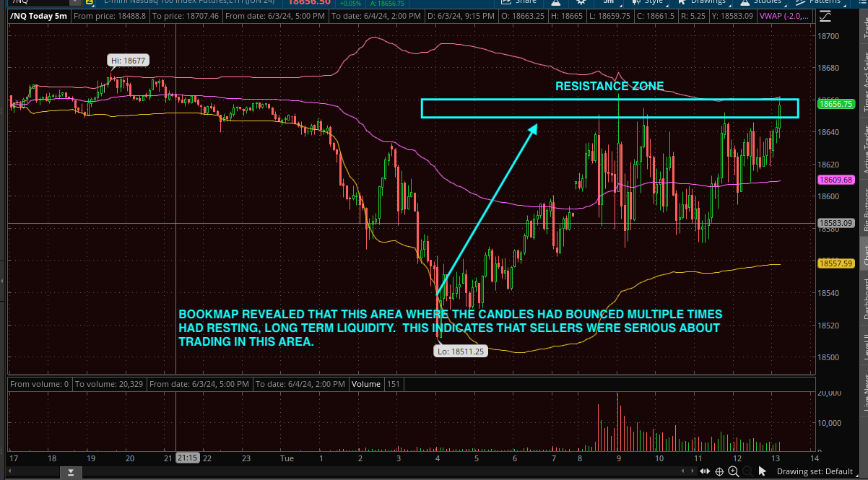
Task: Zoom in with the magnifier plus icon
Action: (x=733, y=471)
